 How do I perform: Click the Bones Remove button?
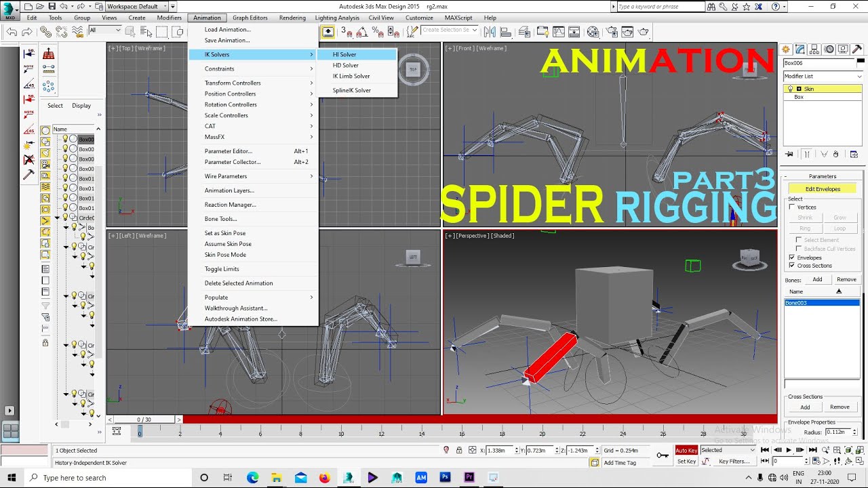846,279
